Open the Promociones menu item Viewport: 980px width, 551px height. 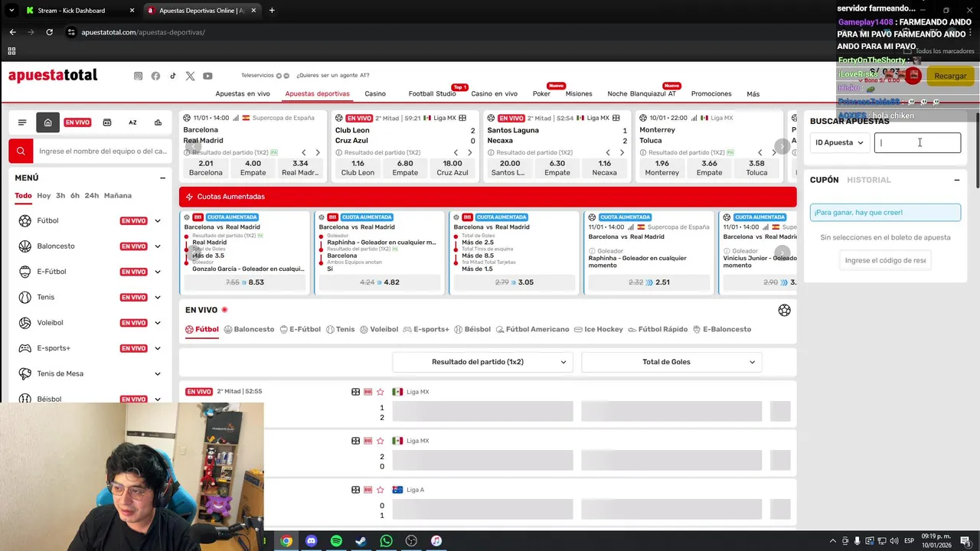[711, 93]
